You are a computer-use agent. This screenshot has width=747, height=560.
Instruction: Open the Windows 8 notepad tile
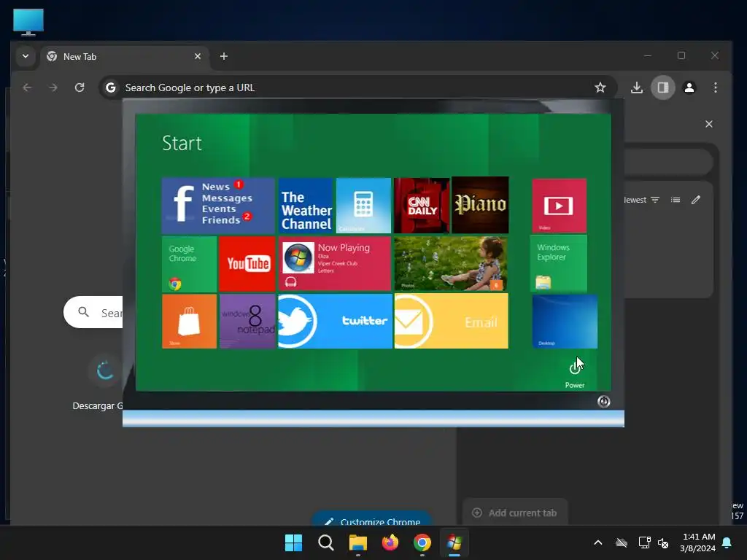(x=247, y=322)
